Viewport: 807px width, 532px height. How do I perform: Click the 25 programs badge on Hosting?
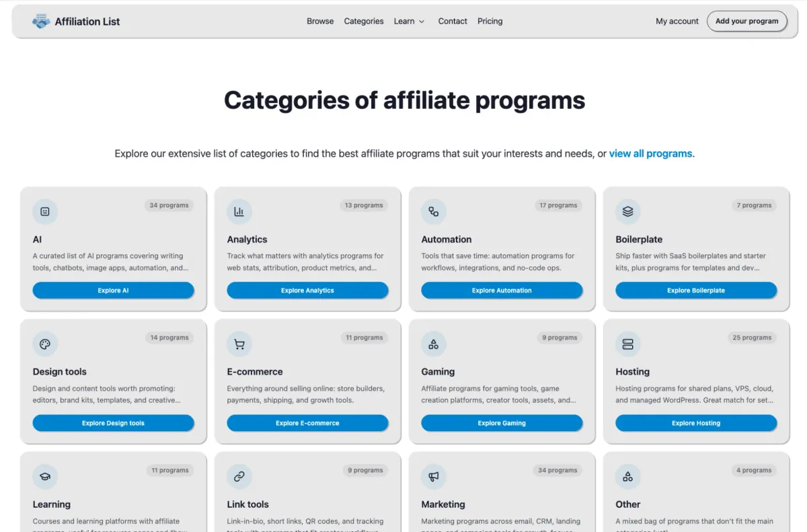coord(752,338)
